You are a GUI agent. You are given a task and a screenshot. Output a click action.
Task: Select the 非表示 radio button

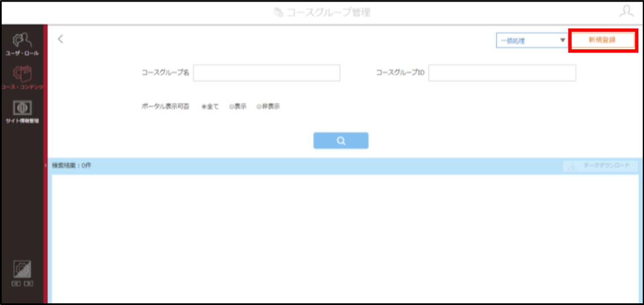coord(259,106)
